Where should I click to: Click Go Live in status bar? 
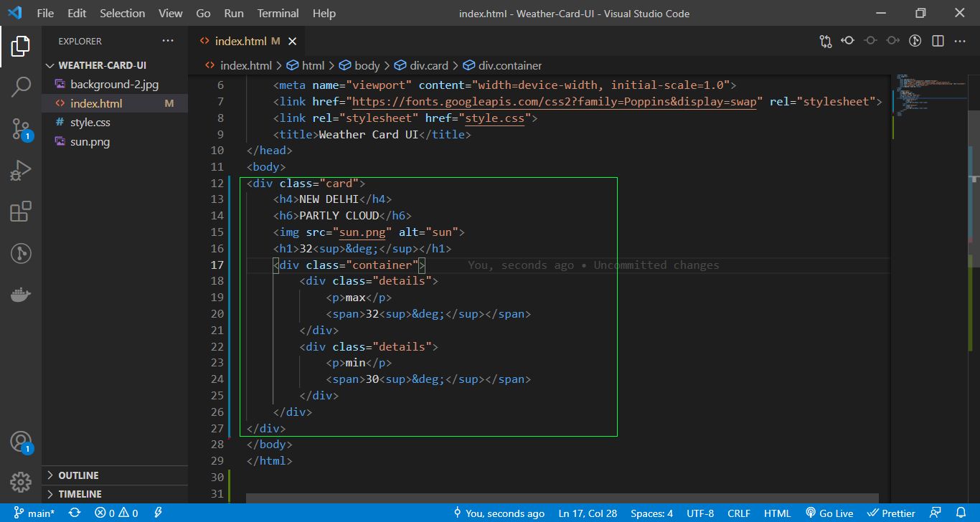pos(829,513)
